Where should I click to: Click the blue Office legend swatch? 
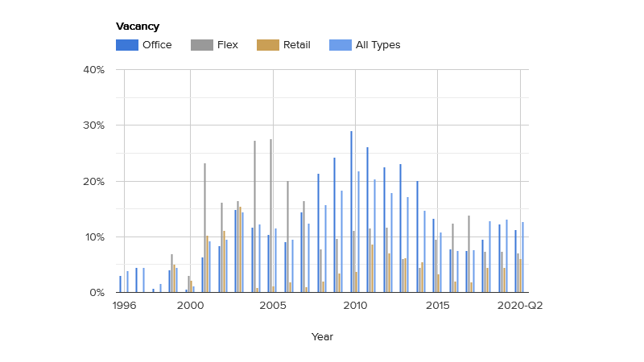tap(127, 45)
